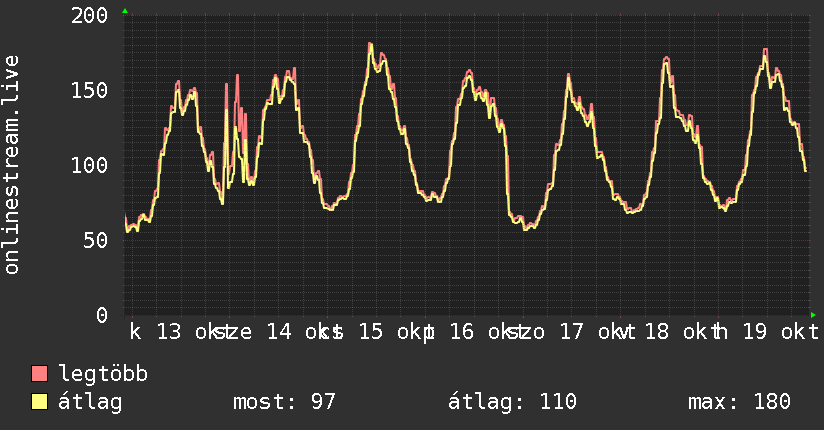Click the x-axis date label 13 okt
The height and width of the screenshot is (430, 824).
click(x=192, y=332)
